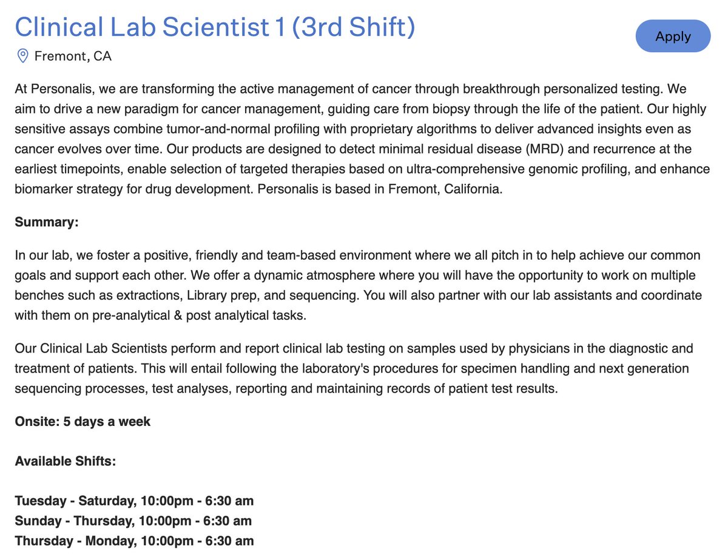
Task: Click the Onsite: 5 days a week line
Action: (83, 421)
